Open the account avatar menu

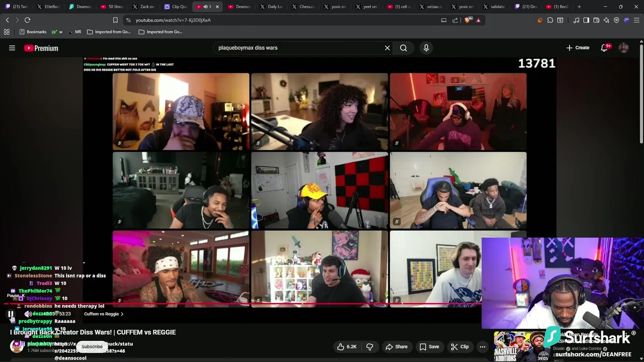(x=624, y=48)
